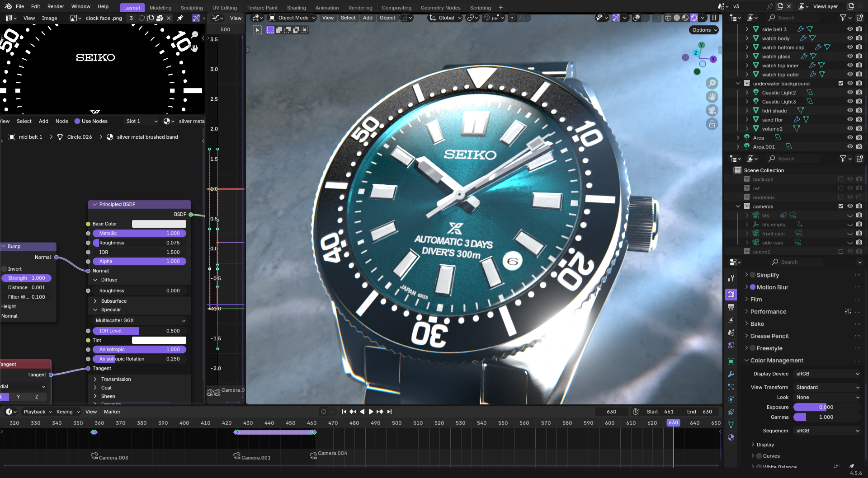Image resolution: width=868 pixels, height=478 pixels.
Task: Toggle the Bump node Invert checkbox
Action: tap(4, 269)
